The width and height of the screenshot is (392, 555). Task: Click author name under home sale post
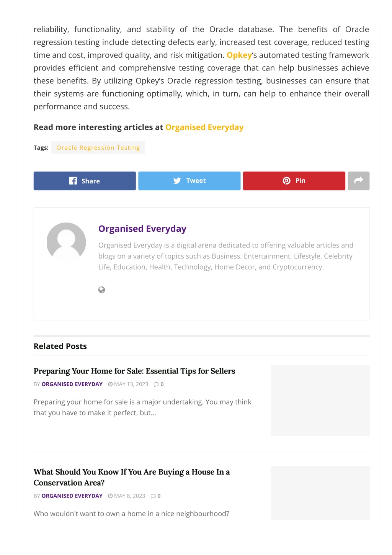click(72, 384)
